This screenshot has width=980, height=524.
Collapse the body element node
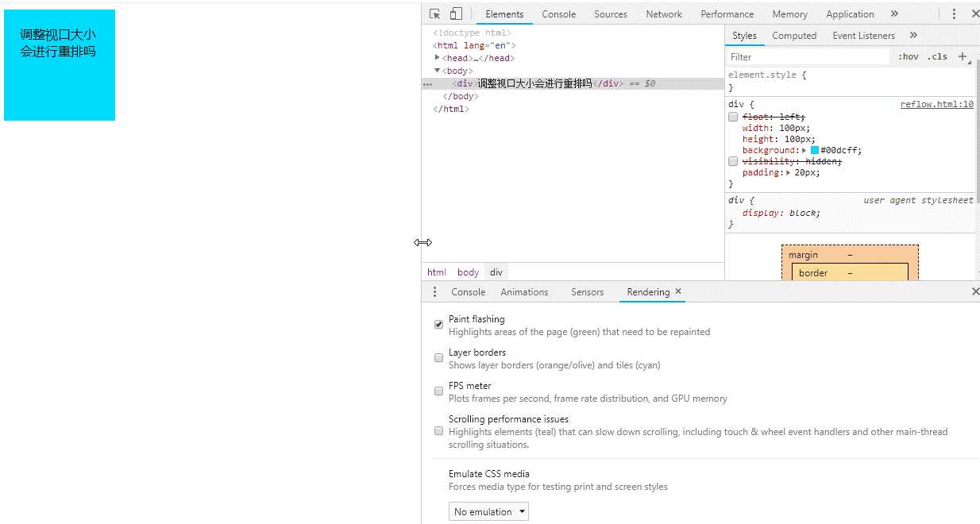pos(438,71)
